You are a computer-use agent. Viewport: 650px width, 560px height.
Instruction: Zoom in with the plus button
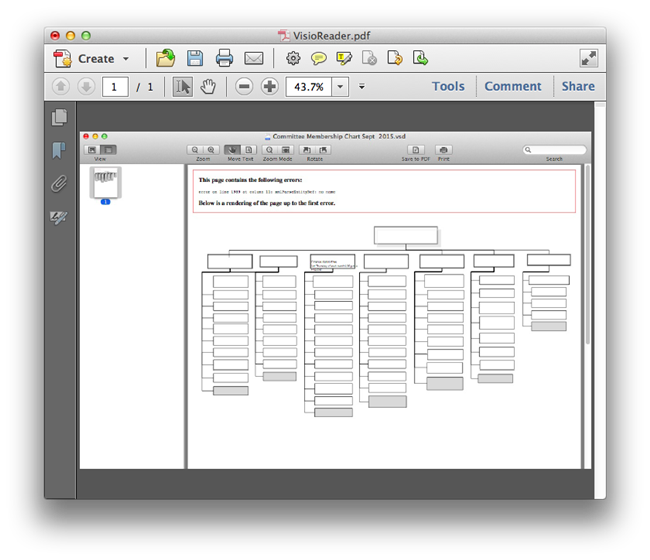(269, 87)
